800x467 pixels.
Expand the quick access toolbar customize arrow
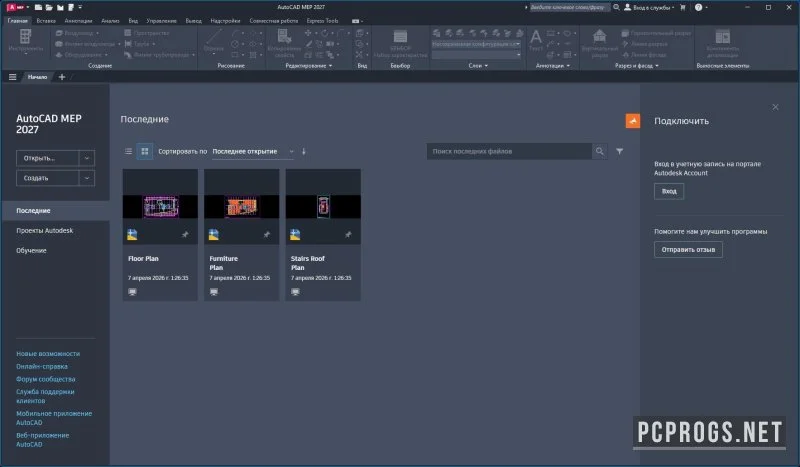click(80, 7)
